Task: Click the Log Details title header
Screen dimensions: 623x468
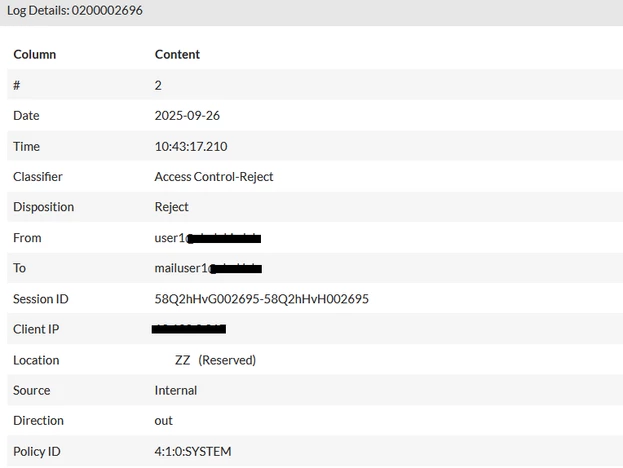Action: (75, 10)
